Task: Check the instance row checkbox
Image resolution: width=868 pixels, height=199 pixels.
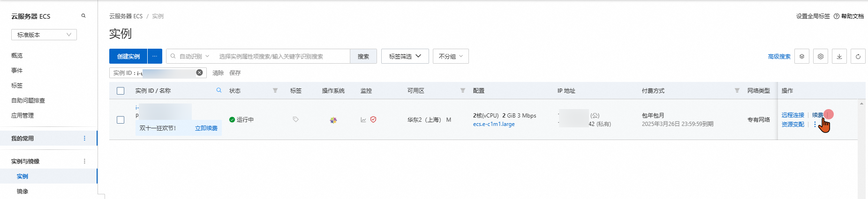Action: 121,120
